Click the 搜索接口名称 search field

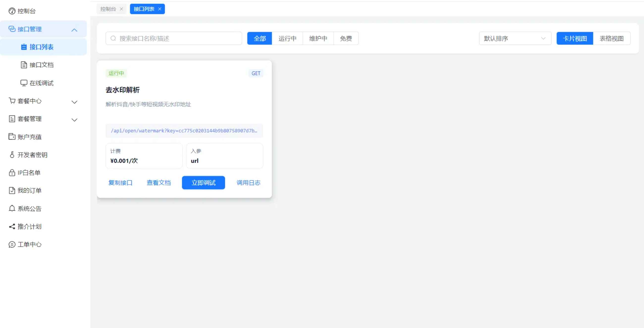tap(175, 39)
